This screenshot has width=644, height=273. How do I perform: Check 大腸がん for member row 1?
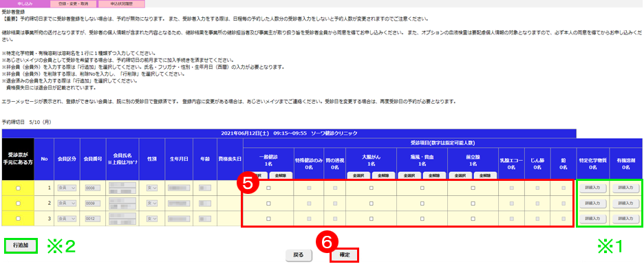(x=372, y=188)
